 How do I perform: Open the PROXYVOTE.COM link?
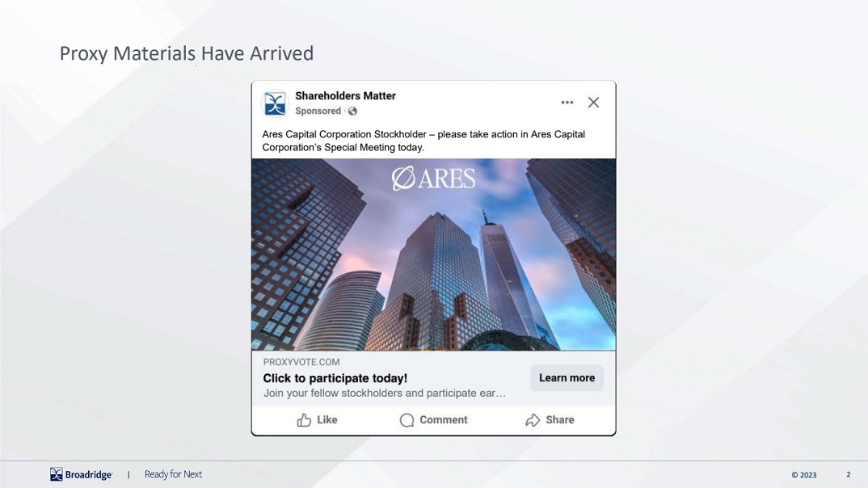click(x=301, y=362)
